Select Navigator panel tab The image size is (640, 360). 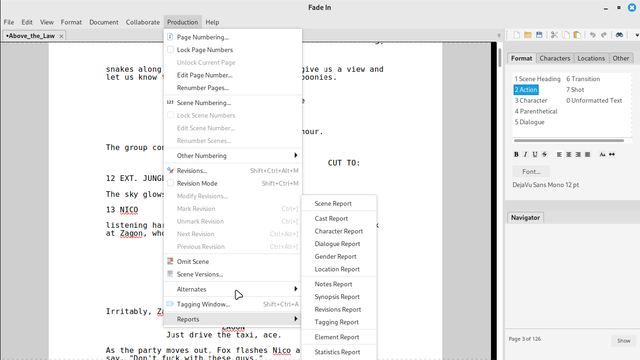[525, 218]
